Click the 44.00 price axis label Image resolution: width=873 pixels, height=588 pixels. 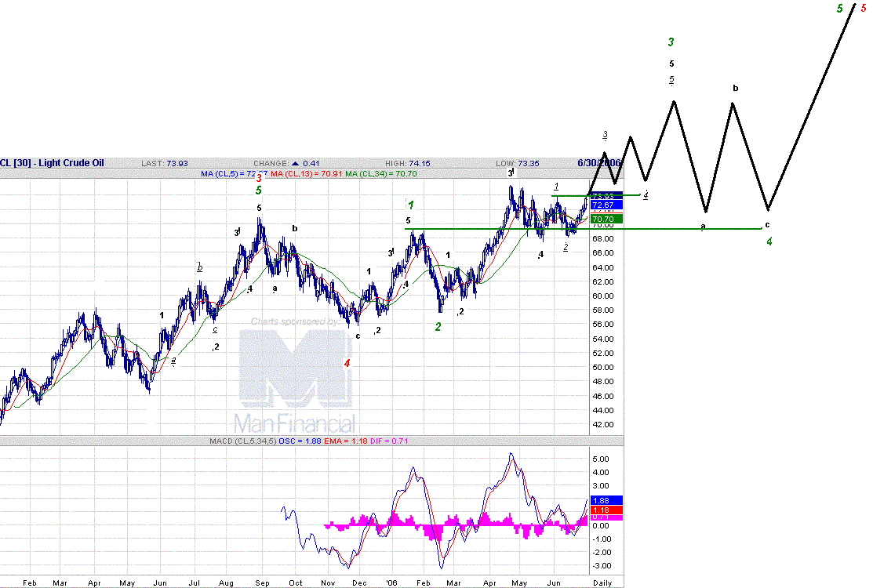point(602,411)
